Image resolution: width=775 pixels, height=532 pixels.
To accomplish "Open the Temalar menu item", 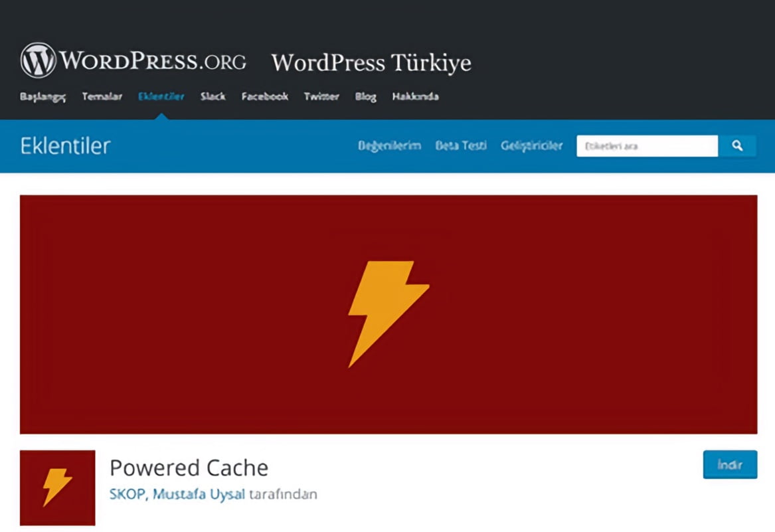I will (102, 96).
